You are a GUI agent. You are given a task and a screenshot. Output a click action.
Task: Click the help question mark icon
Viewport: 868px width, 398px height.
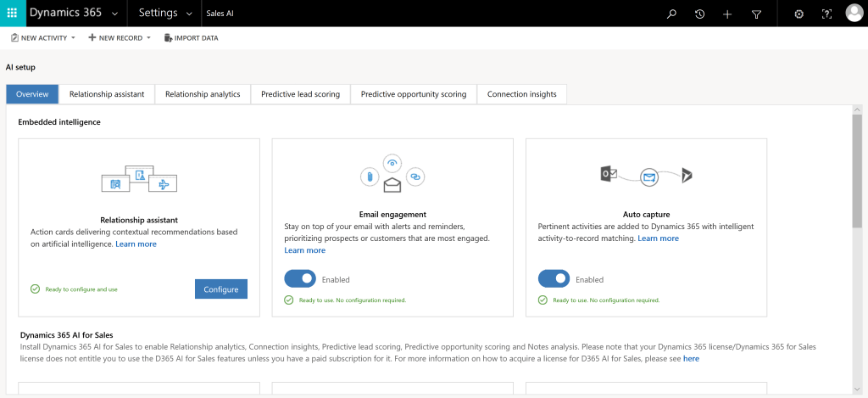[827, 14]
